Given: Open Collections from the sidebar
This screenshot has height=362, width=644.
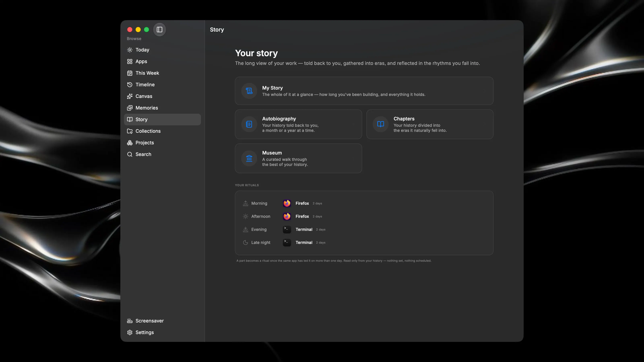Looking at the screenshot, I should (162, 131).
